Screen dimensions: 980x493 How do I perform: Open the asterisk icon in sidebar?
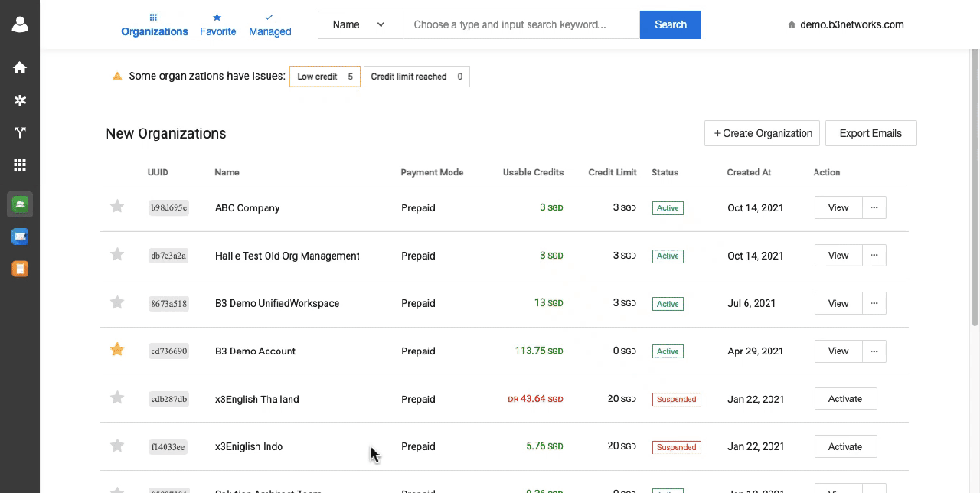click(x=20, y=100)
